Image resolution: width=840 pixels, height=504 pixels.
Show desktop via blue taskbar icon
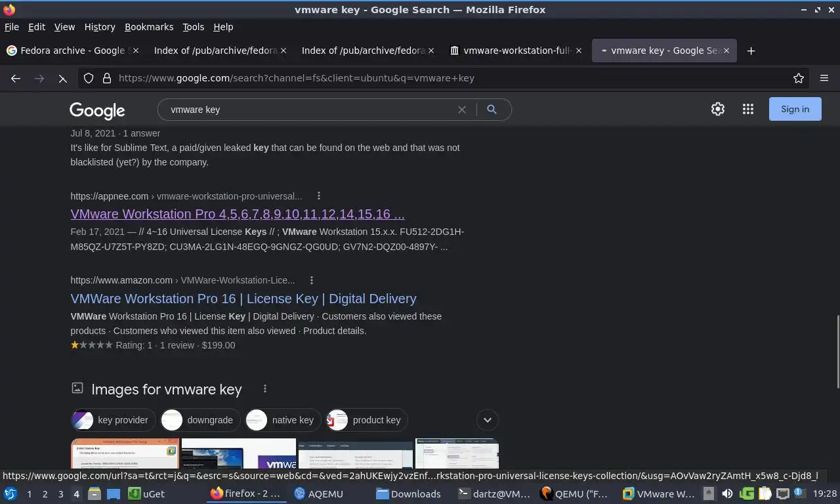point(114,493)
